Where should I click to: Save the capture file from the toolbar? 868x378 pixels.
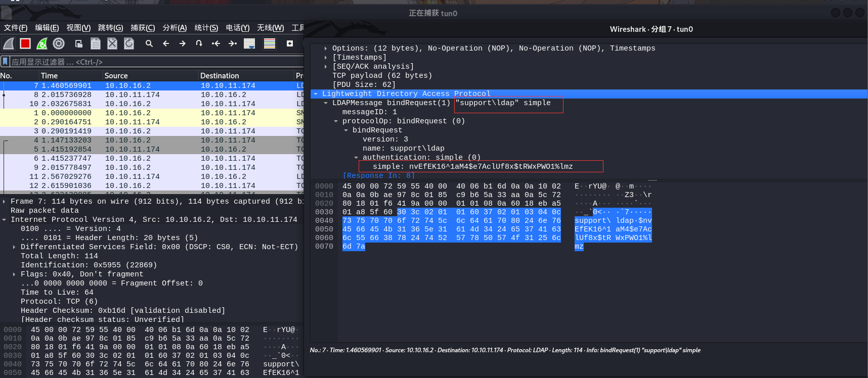click(95, 44)
